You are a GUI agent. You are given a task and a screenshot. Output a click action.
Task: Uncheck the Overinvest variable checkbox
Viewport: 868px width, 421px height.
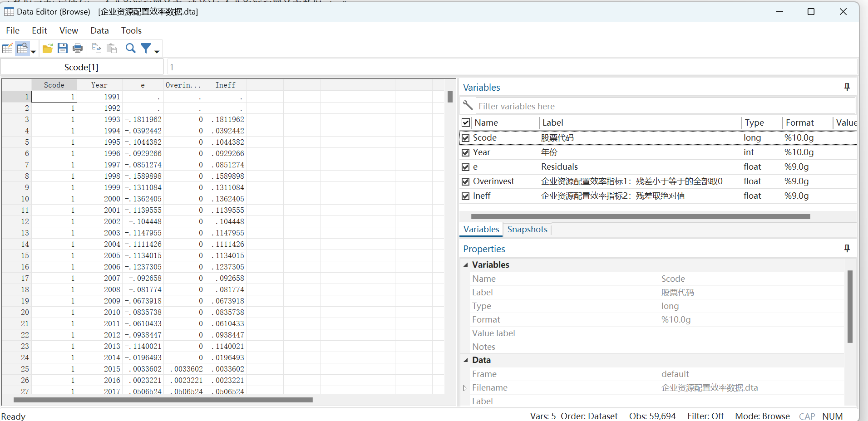pyautogui.click(x=466, y=181)
